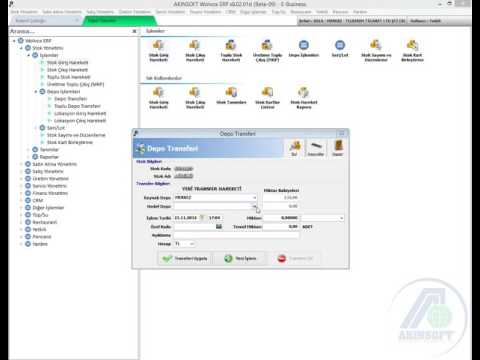480x360 pixels.
Task: Select Satın Alma Yönetimi in the left tree
Action: click(x=55, y=164)
